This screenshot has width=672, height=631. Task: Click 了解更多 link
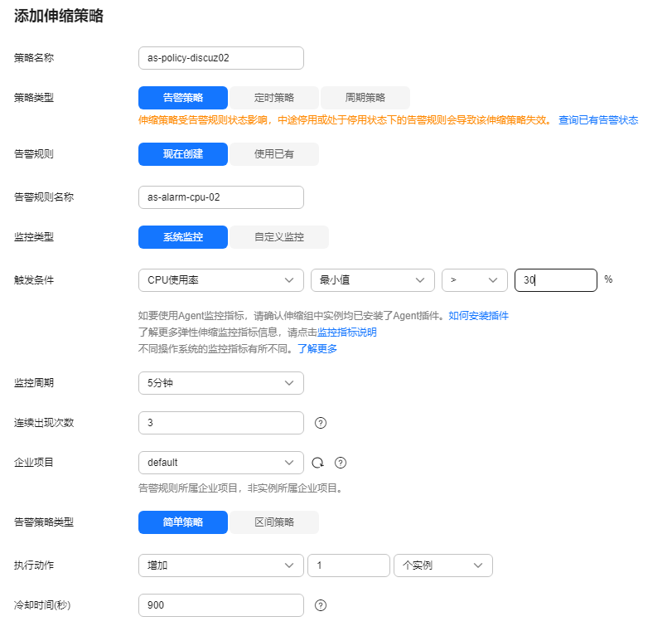(x=317, y=349)
